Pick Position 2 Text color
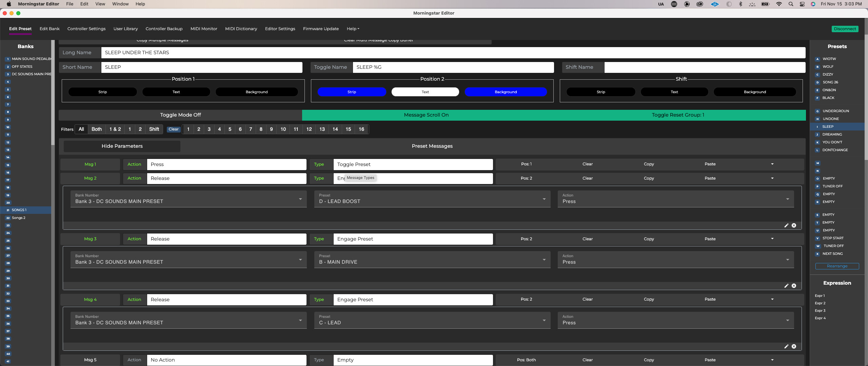The width and height of the screenshot is (868, 366). click(425, 92)
